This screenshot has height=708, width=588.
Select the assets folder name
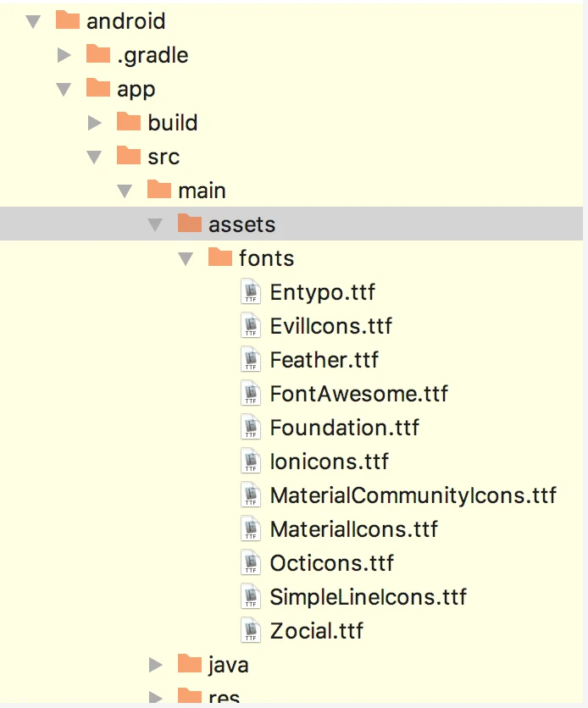(x=241, y=224)
